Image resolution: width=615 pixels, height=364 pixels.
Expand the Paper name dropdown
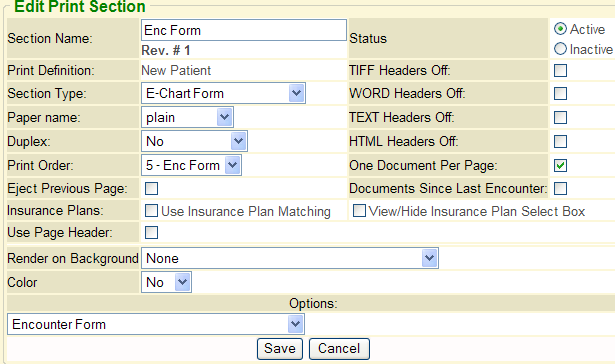click(x=187, y=117)
